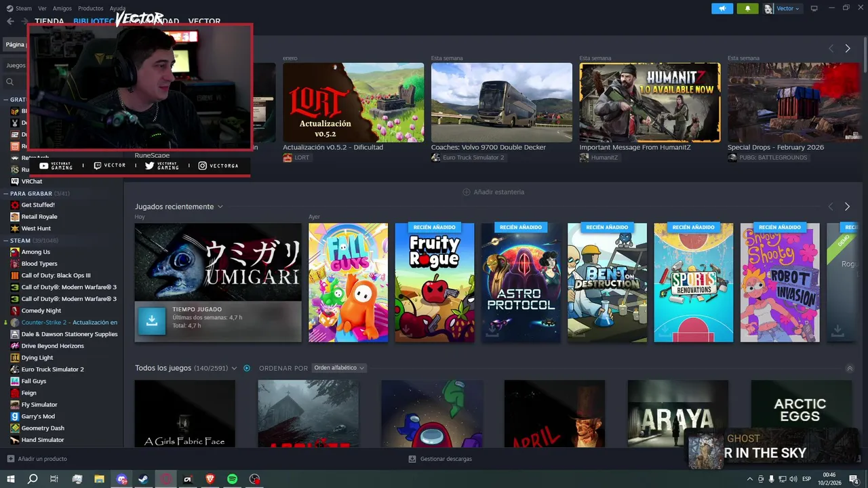Click the Garry's Mod icon in the sidebar
Image resolution: width=868 pixels, height=488 pixels.
pos(15,416)
